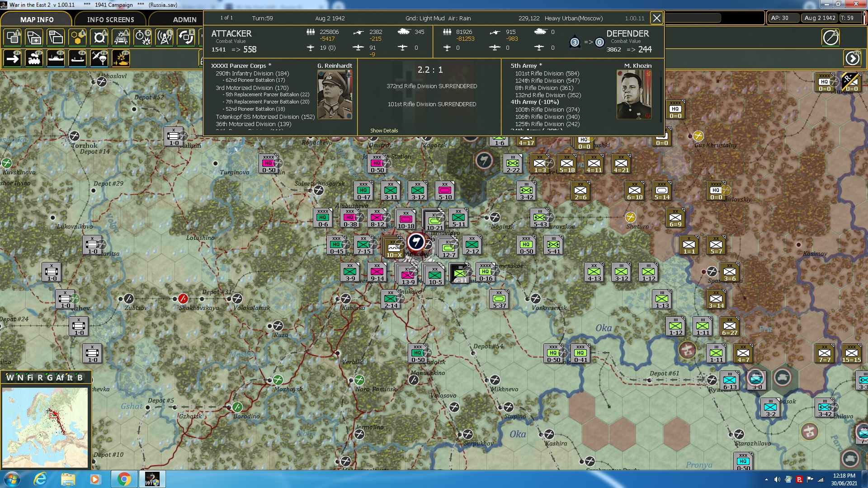
Task: Toggle unit counters with the (T) icon
Action: pyautogui.click(x=12, y=38)
